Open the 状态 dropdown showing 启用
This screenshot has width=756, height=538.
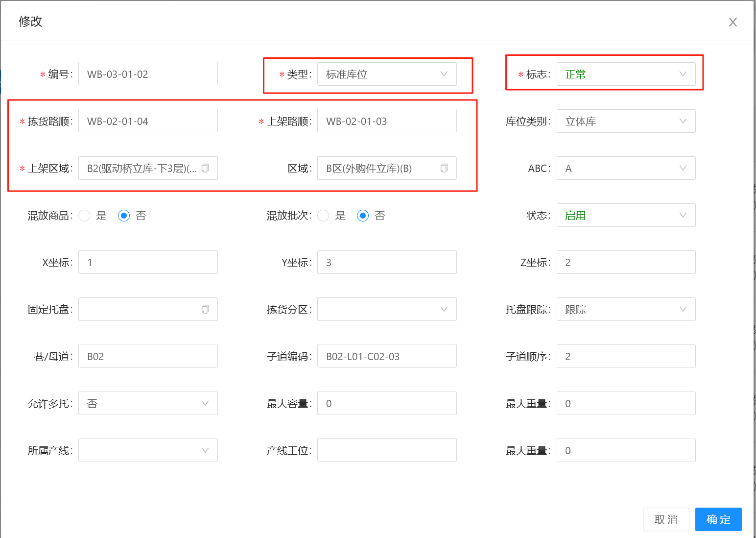(625, 215)
